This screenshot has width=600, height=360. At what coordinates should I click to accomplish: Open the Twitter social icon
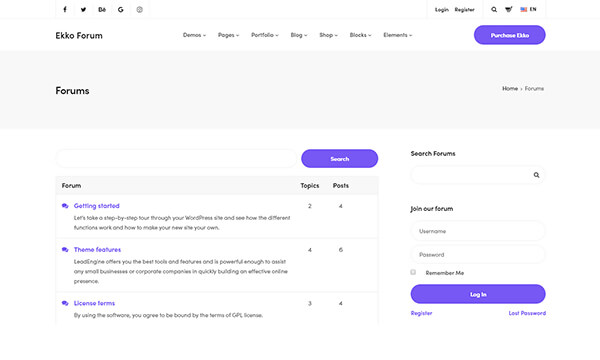(83, 10)
